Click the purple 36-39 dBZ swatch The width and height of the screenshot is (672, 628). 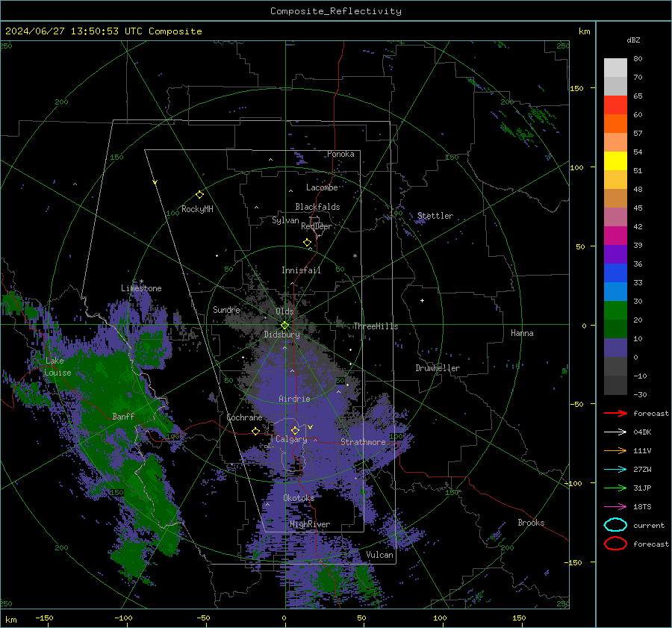point(615,255)
